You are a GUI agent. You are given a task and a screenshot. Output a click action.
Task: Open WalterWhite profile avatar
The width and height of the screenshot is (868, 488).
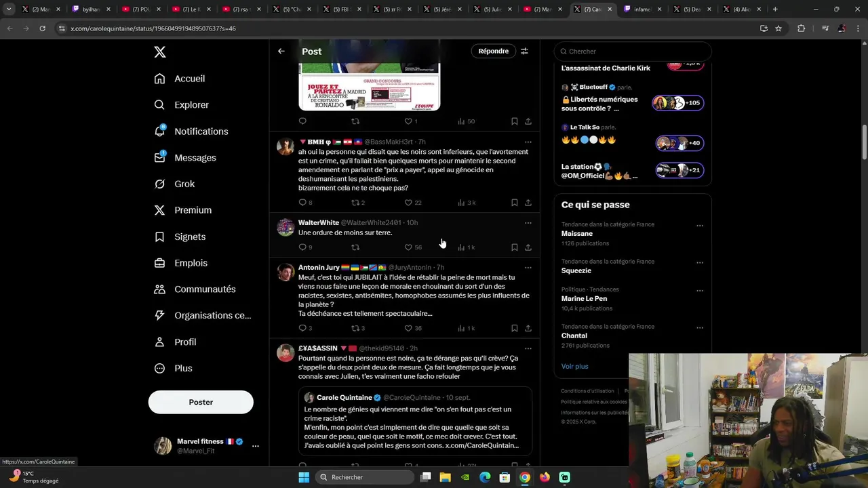[x=285, y=227]
